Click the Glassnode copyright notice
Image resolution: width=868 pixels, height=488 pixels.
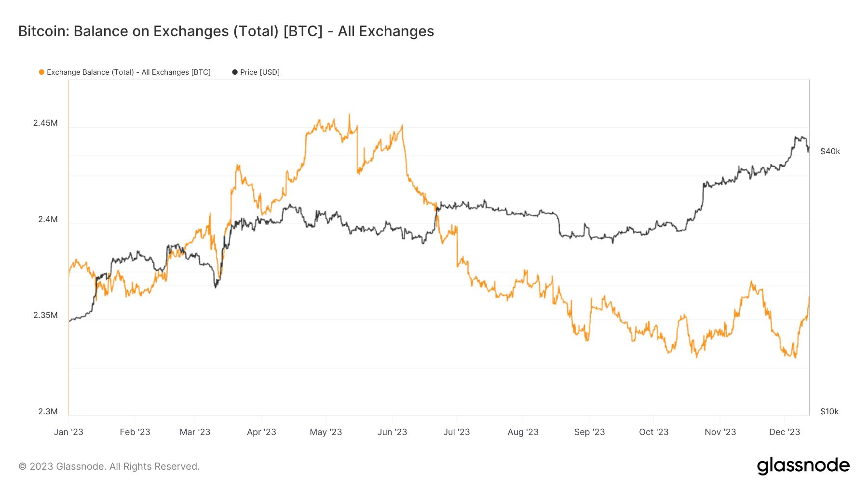click(109, 466)
